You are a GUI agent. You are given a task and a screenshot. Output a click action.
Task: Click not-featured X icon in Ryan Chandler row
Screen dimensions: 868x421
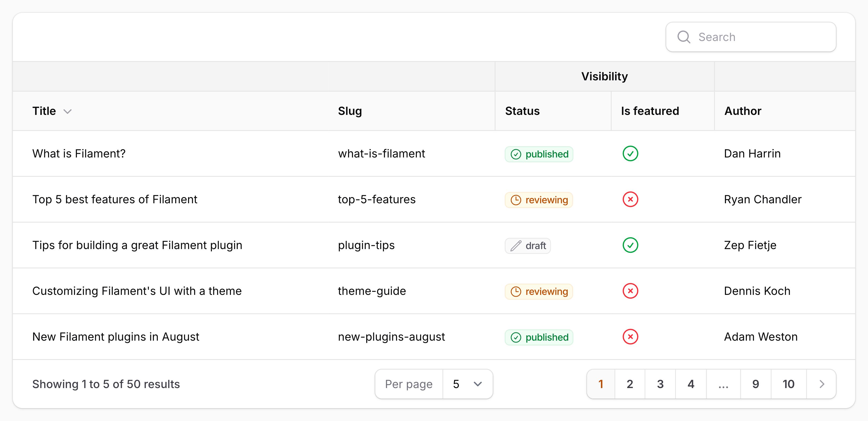(630, 199)
